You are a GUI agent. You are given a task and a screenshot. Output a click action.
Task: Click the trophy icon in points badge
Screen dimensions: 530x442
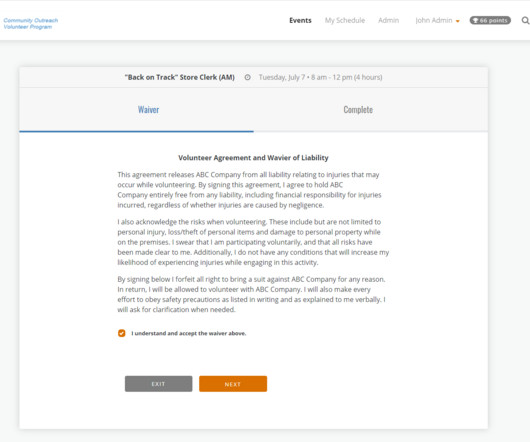475,21
